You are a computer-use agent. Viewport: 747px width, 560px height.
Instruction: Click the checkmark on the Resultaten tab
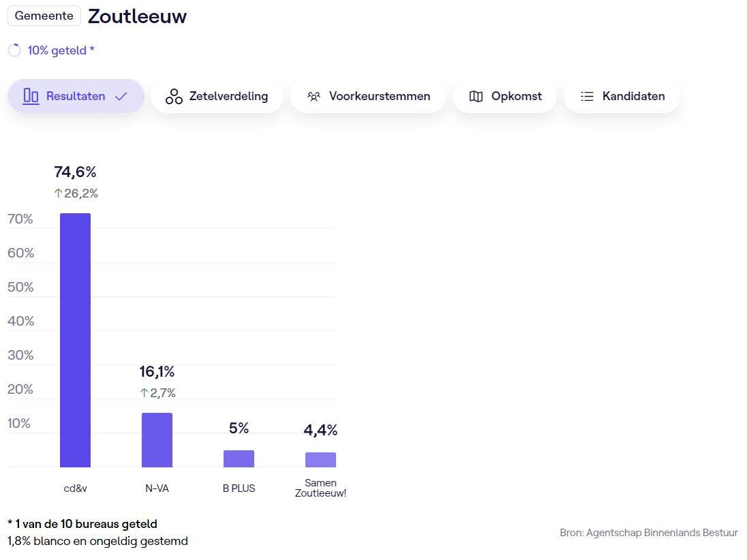pos(121,96)
